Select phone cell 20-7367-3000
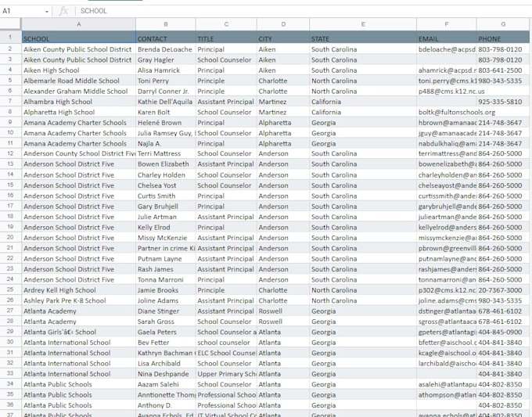 (x=503, y=290)
